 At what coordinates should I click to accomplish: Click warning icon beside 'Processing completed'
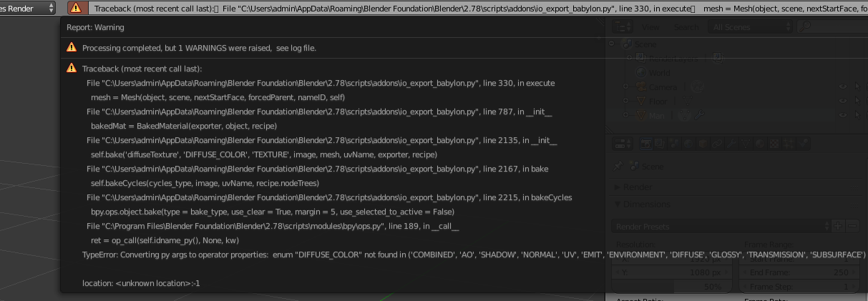pos(72,47)
